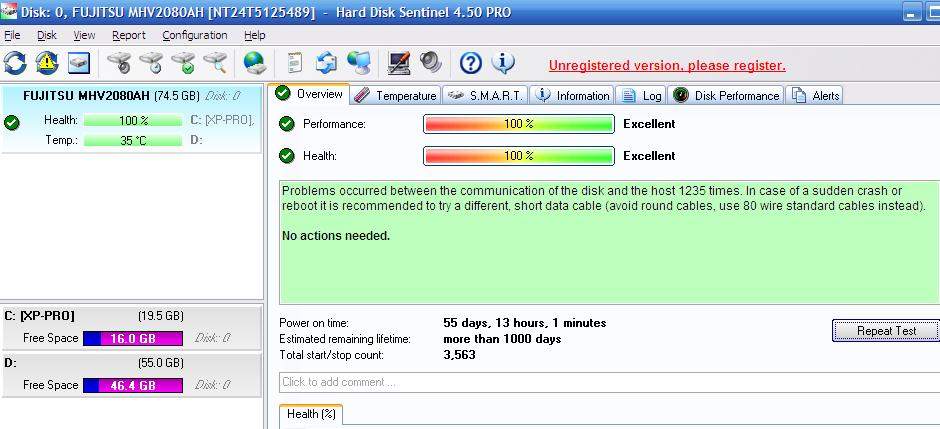Click the D: free space 46.4 GB bar

coord(132,385)
